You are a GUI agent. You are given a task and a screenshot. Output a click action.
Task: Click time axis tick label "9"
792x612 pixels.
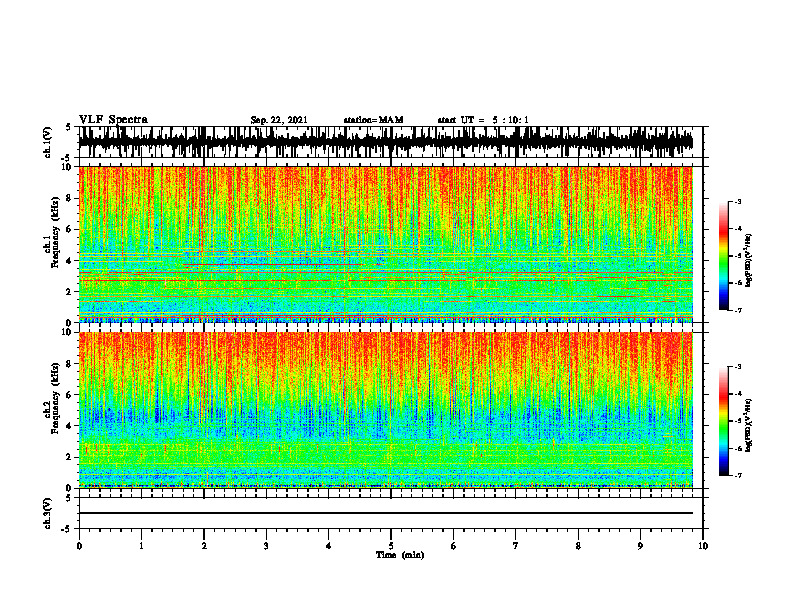[640, 546]
